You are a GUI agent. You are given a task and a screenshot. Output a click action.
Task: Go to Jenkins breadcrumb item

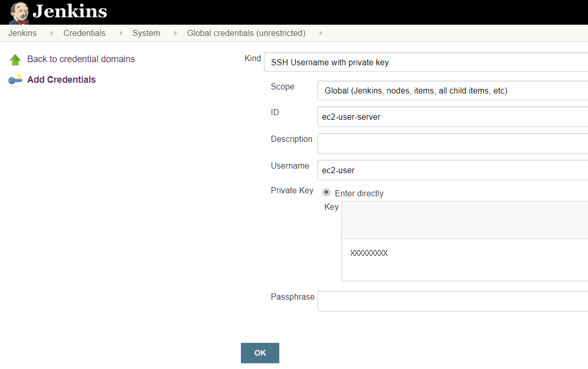click(23, 33)
